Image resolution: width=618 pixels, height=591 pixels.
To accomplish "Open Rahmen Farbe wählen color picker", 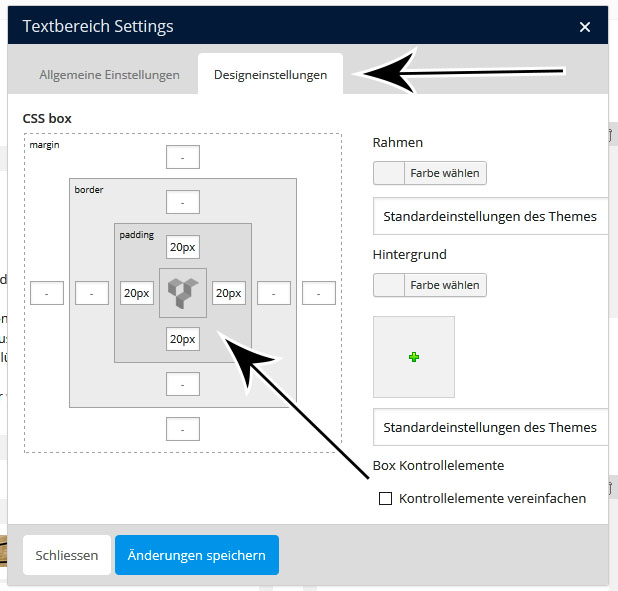I will [x=430, y=173].
